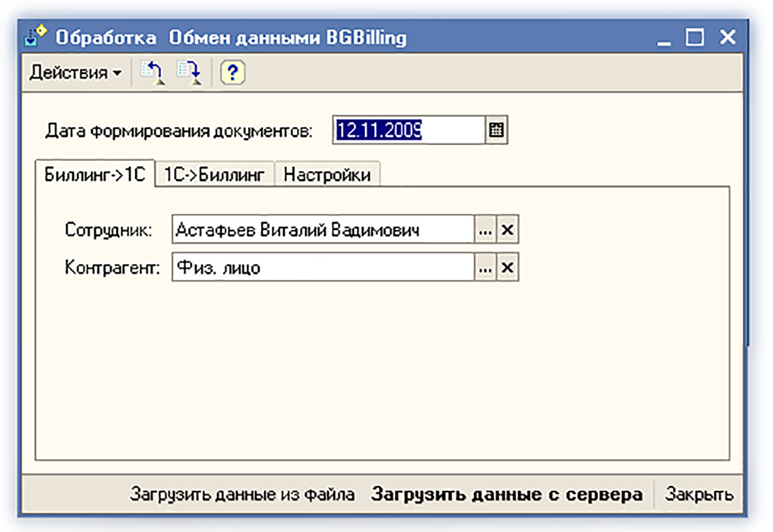Image resolution: width=773 pixels, height=532 pixels.
Task: Click the save values toolbar icon
Action: point(191,73)
